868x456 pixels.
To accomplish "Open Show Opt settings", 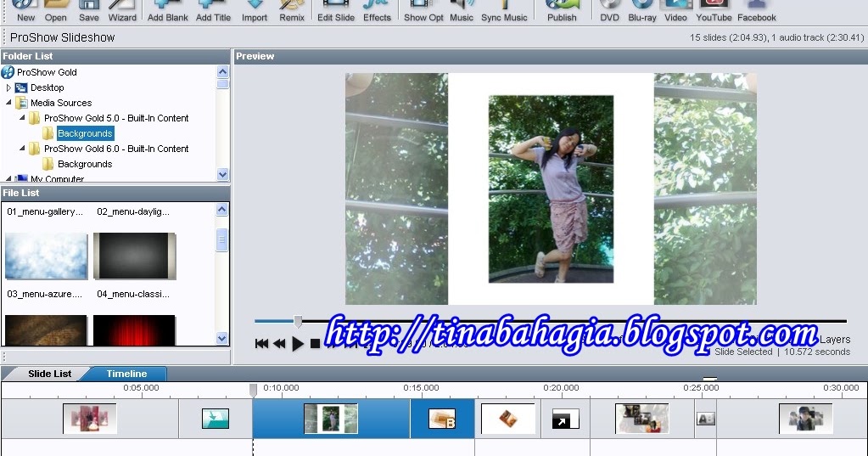I will click(x=423, y=11).
